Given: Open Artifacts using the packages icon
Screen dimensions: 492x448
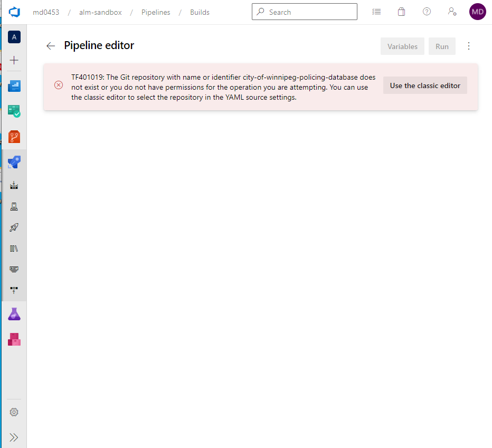Looking at the screenshot, I should 13,339.
